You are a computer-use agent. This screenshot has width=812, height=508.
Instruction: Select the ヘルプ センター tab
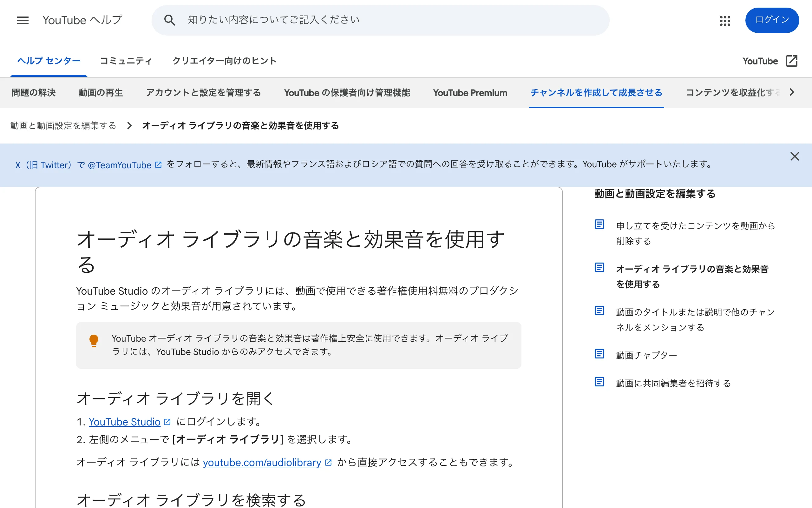(49, 61)
